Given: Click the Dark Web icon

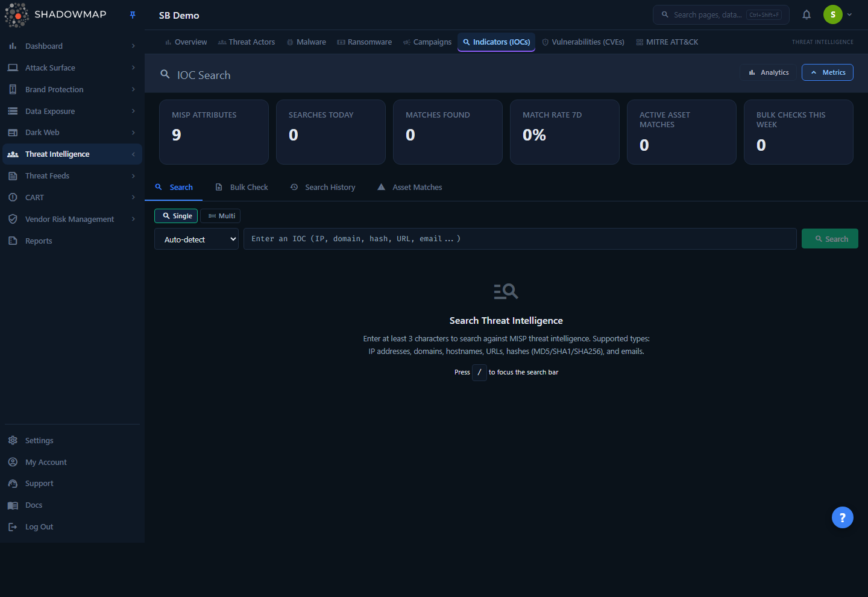Looking at the screenshot, I should [13, 133].
